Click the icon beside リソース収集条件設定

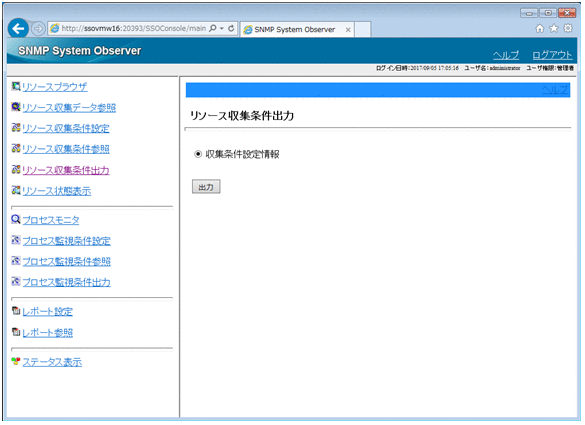pyautogui.click(x=16, y=128)
